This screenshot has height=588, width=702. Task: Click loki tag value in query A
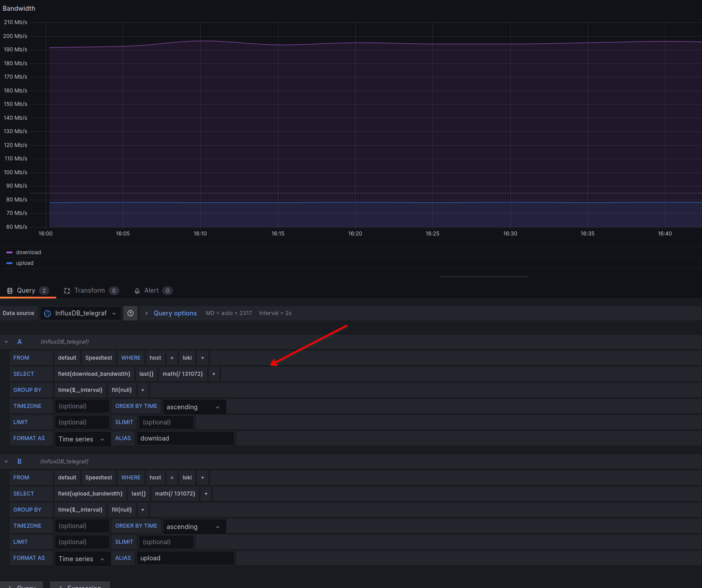(187, 358)
